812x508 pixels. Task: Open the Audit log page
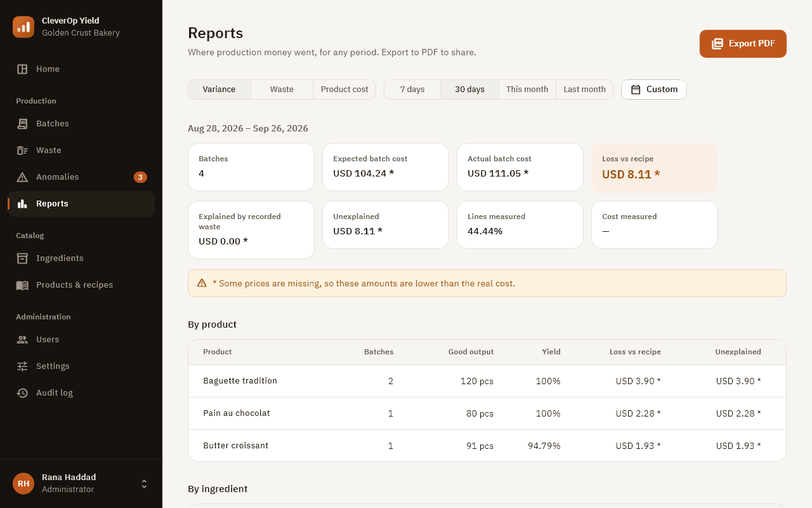pyautogui.click(x=81, y=393)
